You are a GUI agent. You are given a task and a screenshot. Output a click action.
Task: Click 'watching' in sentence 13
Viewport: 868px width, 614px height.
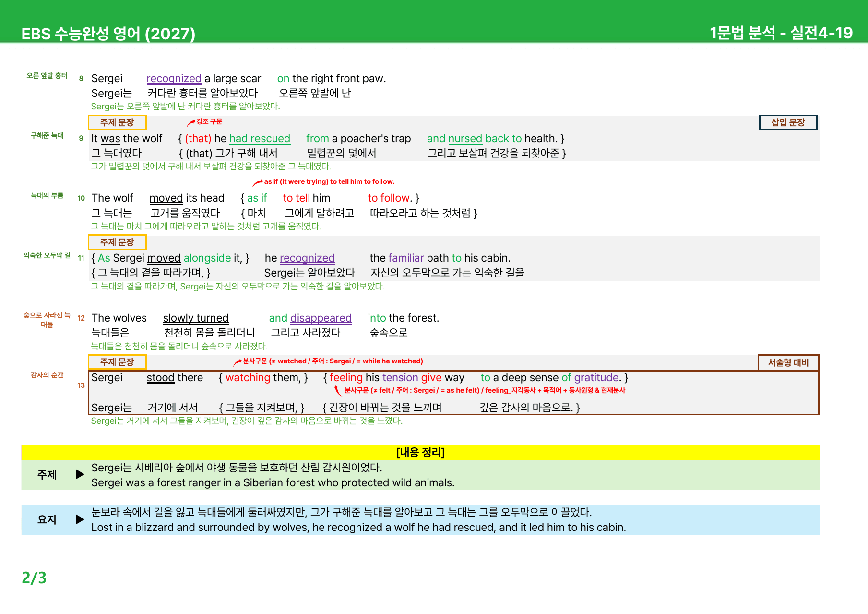pyautogui.click(x=248, y=377)
